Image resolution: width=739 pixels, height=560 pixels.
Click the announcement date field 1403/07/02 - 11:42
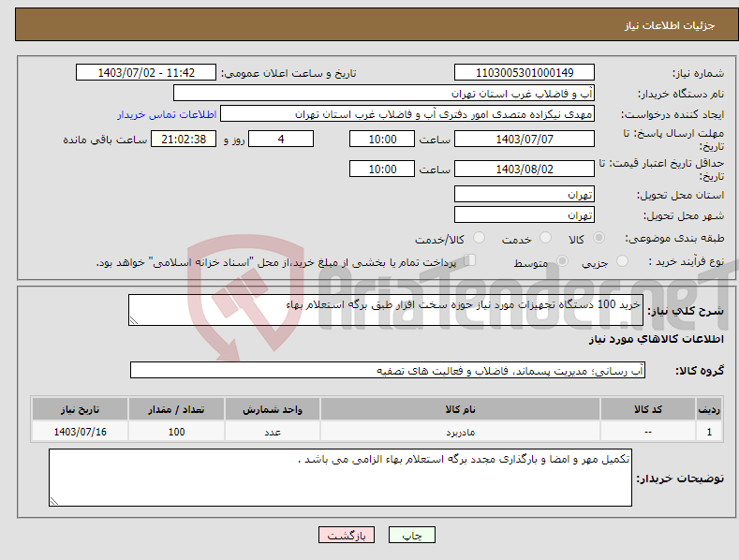(146, 73)
